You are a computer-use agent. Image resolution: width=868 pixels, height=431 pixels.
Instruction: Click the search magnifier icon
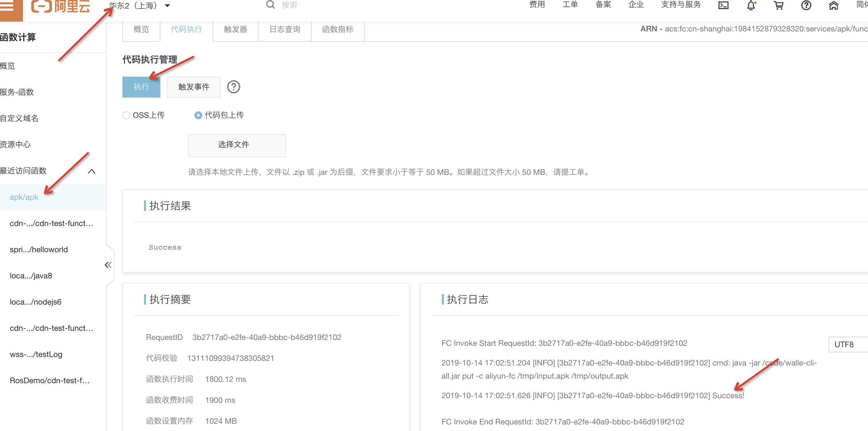(270, 5)
